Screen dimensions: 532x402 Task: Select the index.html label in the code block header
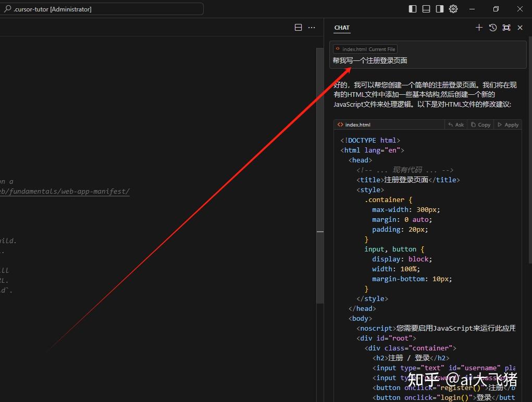point(357,124)
